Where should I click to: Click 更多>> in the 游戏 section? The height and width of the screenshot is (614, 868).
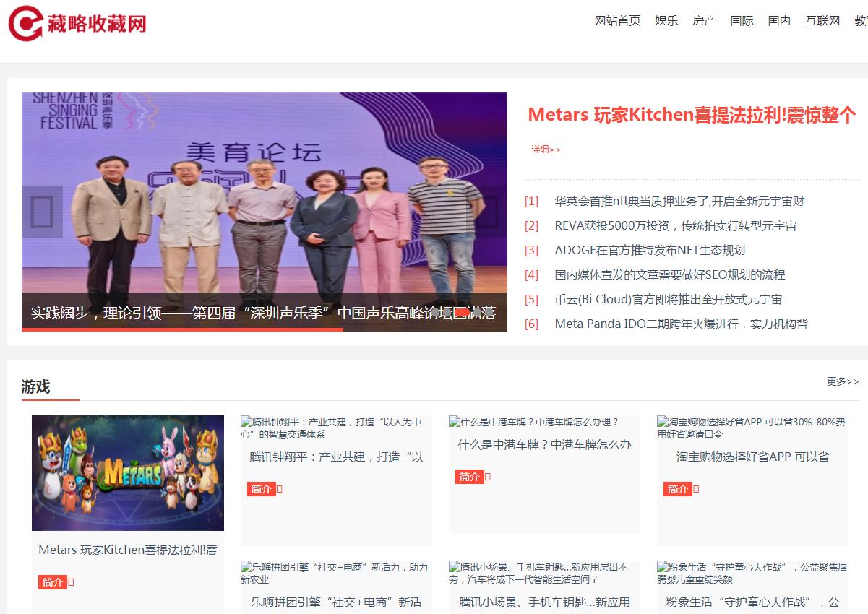(843, 381)
